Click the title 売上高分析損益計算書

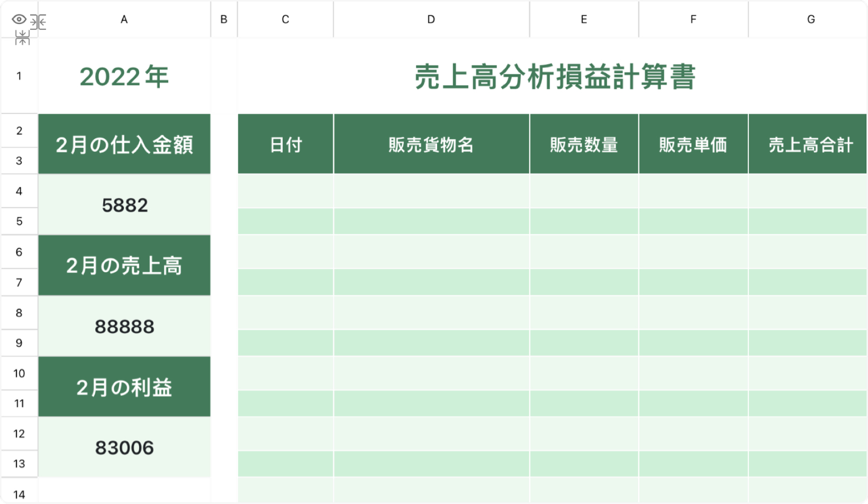tap(554, 77)
